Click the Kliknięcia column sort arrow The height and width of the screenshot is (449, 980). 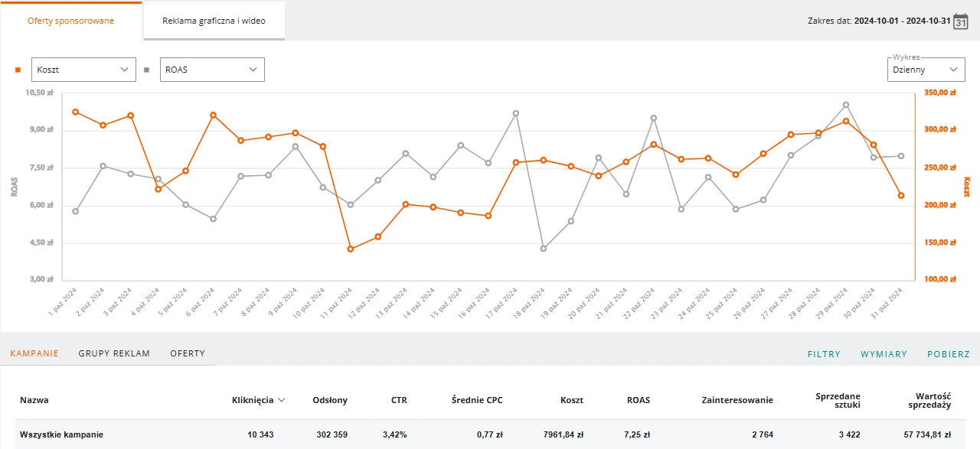click(x=282, y=400)
